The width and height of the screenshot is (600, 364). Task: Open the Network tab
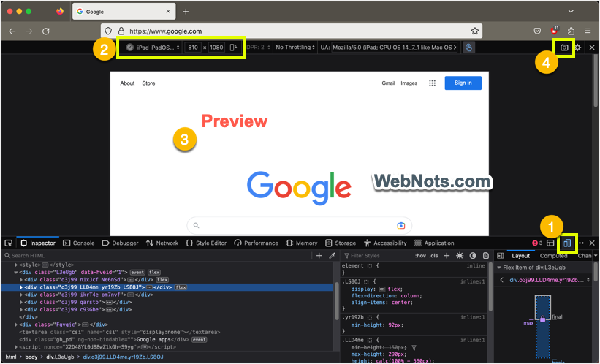click(162, 243)
